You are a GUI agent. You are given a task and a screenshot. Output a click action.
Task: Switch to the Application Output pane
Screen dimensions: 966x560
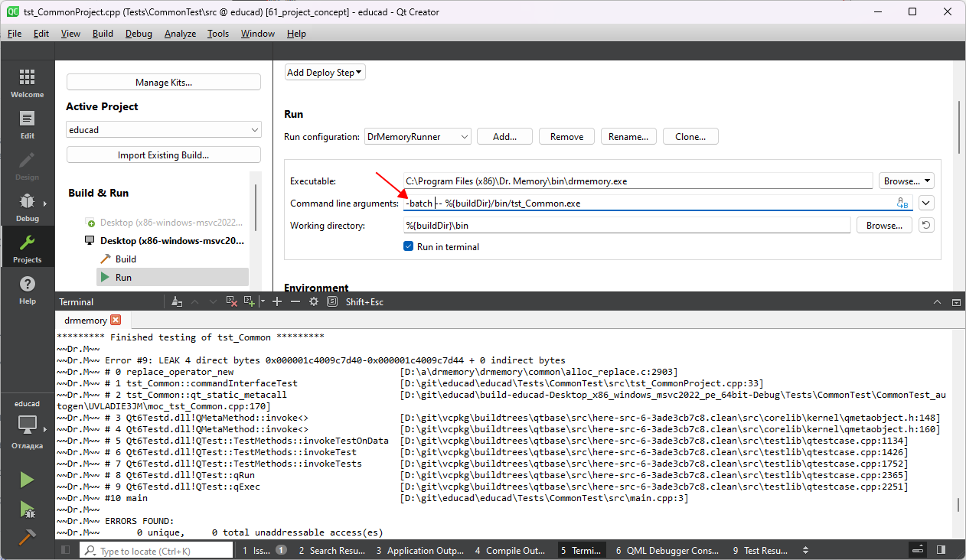tap(419, 550)
